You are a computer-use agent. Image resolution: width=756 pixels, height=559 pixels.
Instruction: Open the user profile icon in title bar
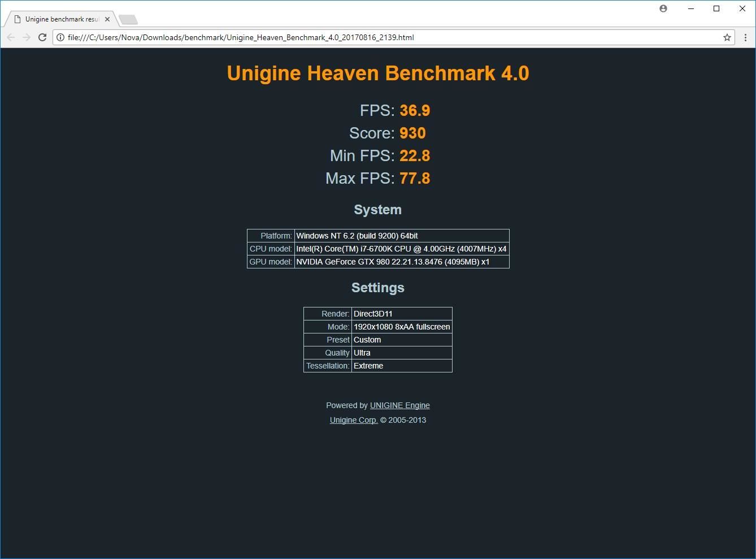coord(663,8)
